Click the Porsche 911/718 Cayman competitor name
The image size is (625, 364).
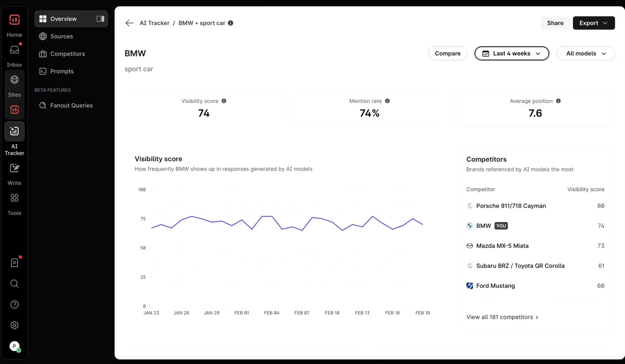(511, 206)
